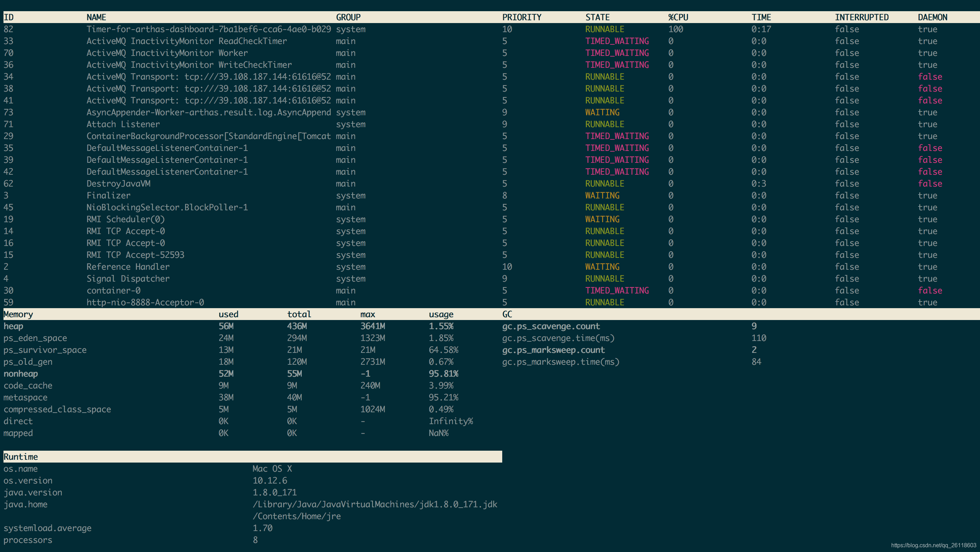Click the Memory section header
The width and height of the screenshot is (980, 552).
tap(18, 314)
